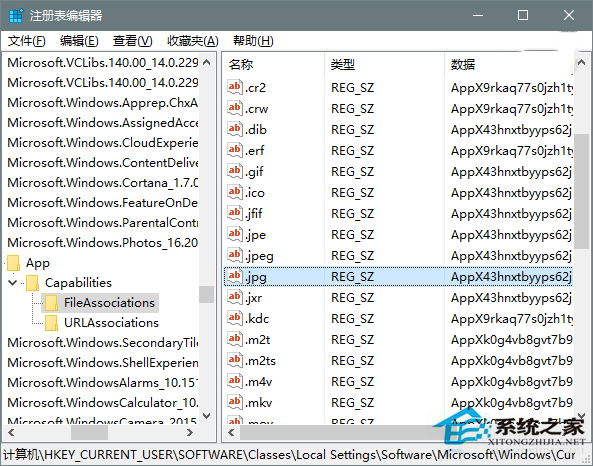The image size is (593, 466).
Task: Click the Capabilities folder icon
Action: point(33,283)
